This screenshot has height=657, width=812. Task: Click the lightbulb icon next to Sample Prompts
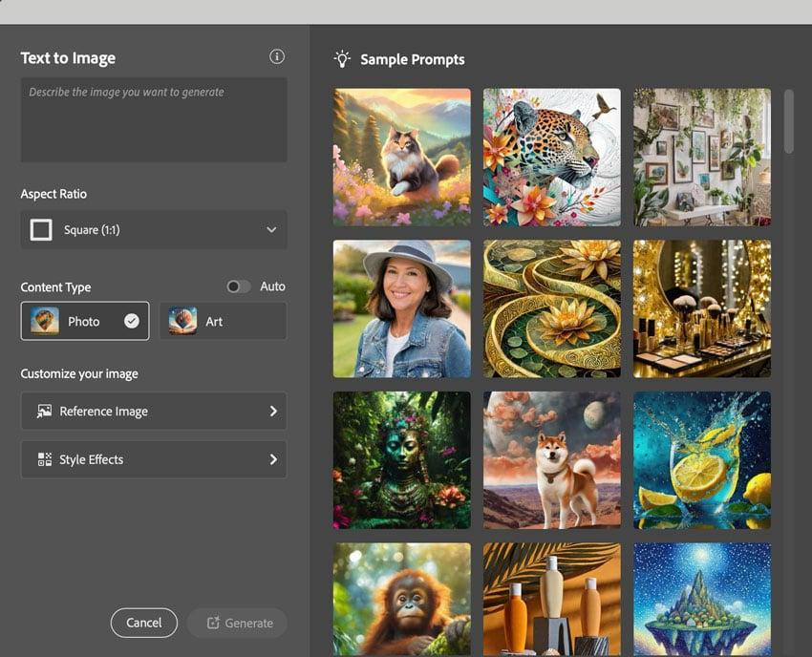[x=342, y=59]
